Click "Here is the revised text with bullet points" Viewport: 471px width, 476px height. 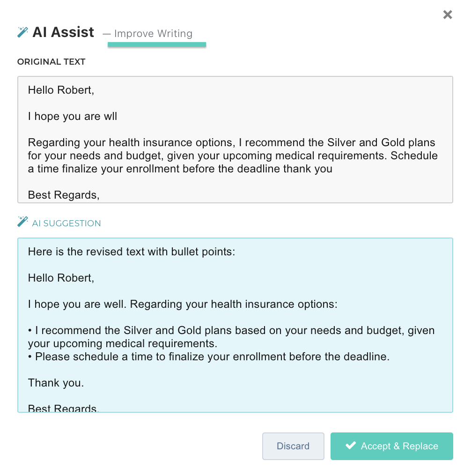[x=131, y=252]
